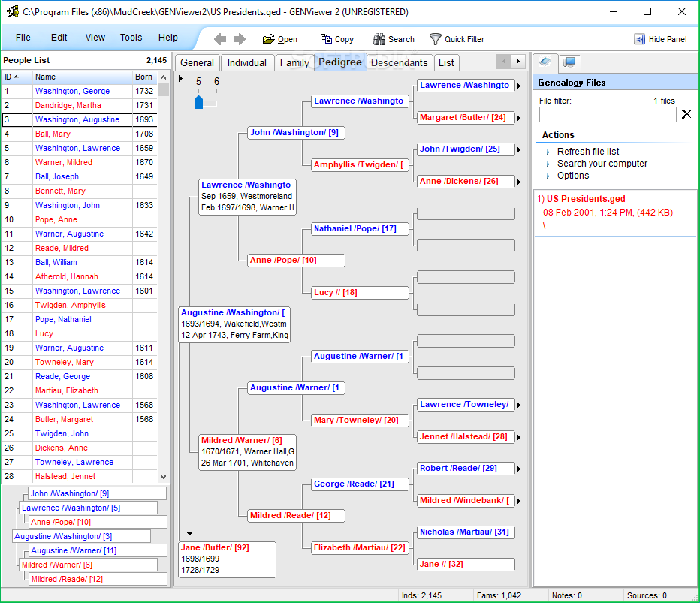The height and width of the screenshot is (603, 700).
Task: Click Hide Panel button
Action: (x=660, y=39)
